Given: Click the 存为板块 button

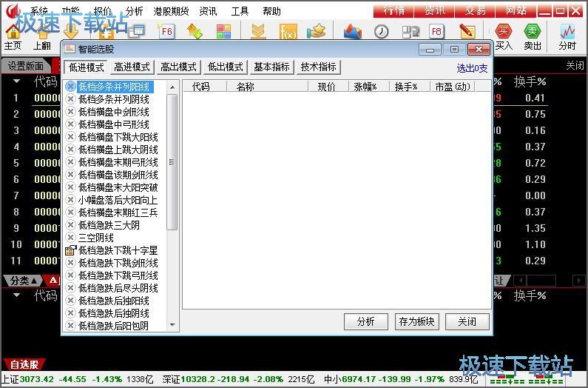Looking at the screenshot, I should [x=416, y=321].
